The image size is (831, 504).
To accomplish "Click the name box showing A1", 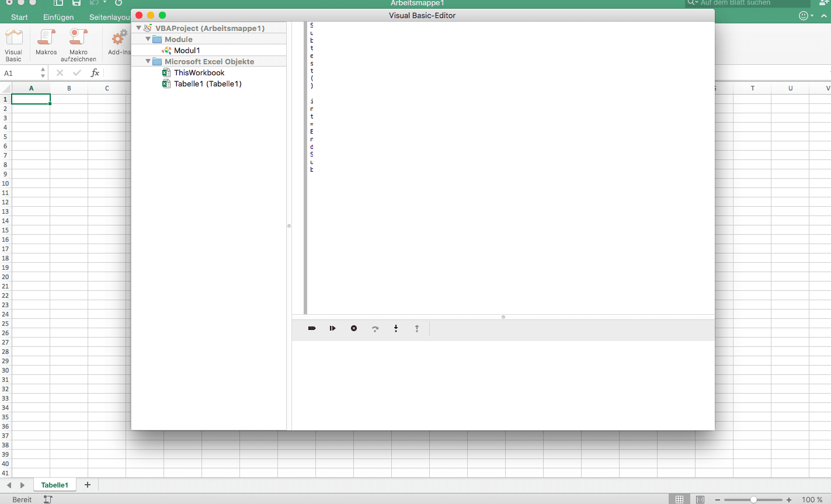I will 20,73.
